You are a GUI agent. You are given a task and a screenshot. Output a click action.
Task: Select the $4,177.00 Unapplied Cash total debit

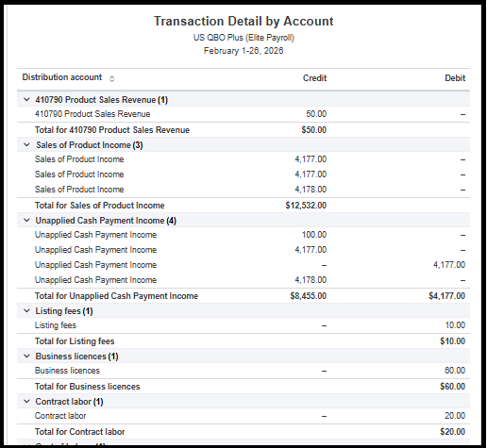pos(446,296)
